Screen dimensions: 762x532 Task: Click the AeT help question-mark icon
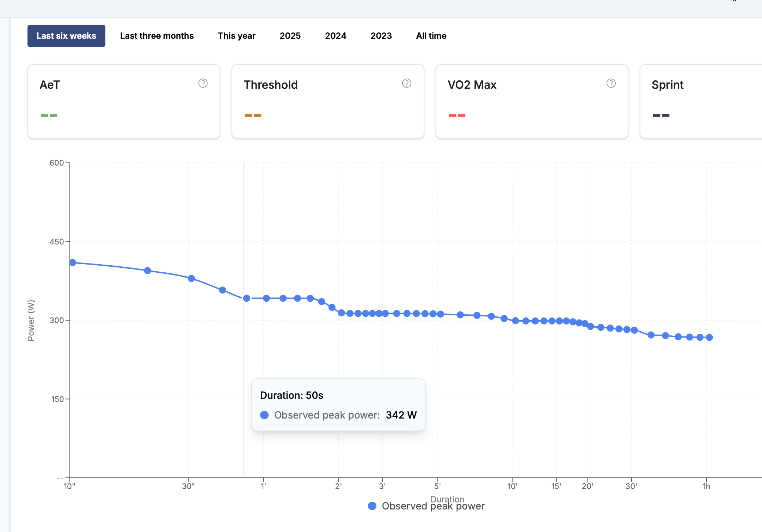click(x=203, y=83)
